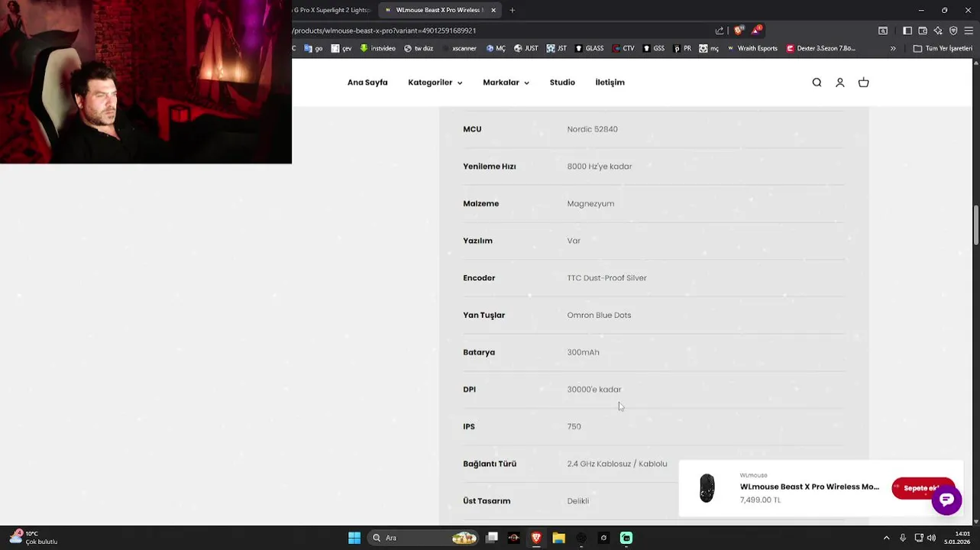This screenshot has height=550, width=980.
Task: Open the Brave Rewards triangle icon
Action: [755, 31]
